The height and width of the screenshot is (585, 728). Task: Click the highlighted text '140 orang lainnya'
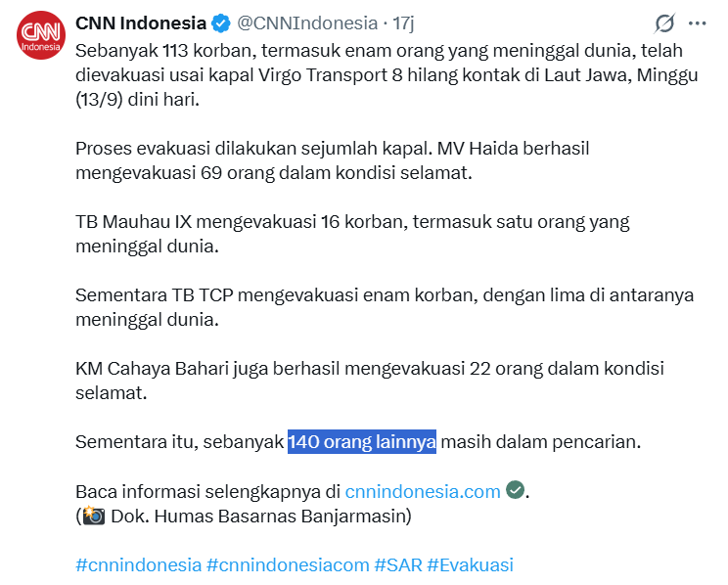pos(362,441)
